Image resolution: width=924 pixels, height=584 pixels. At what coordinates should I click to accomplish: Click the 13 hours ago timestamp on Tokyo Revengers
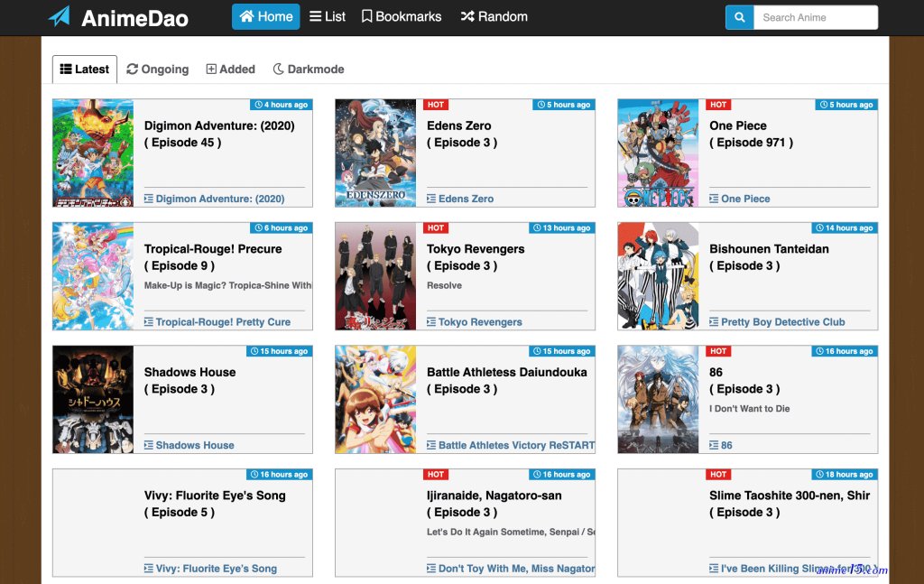coord(560,228)
